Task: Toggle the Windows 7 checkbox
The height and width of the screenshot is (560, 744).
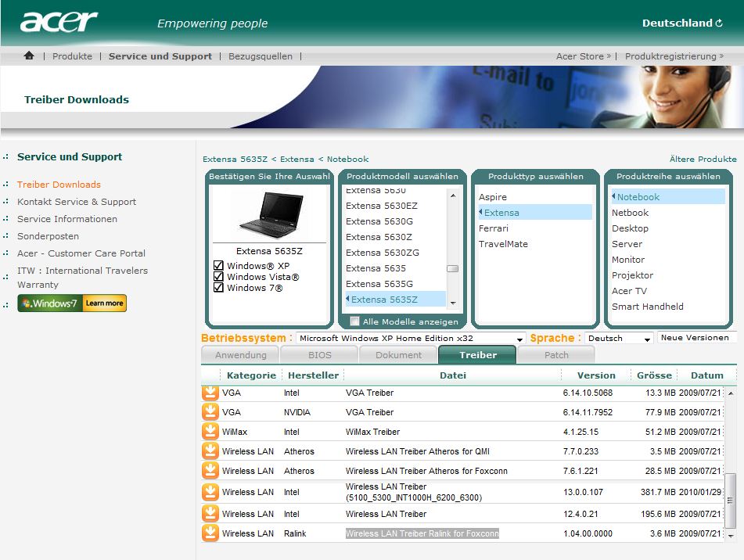Action: point(218,287)
